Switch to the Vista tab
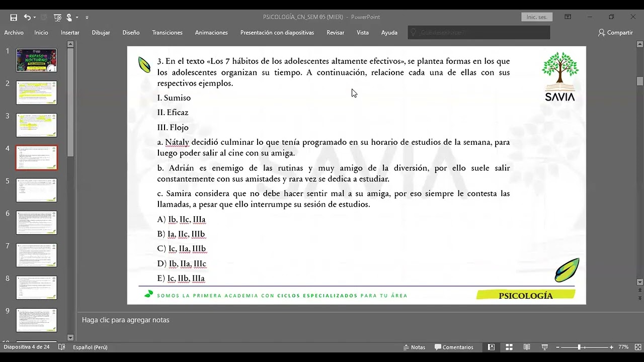 pos(363,33)
